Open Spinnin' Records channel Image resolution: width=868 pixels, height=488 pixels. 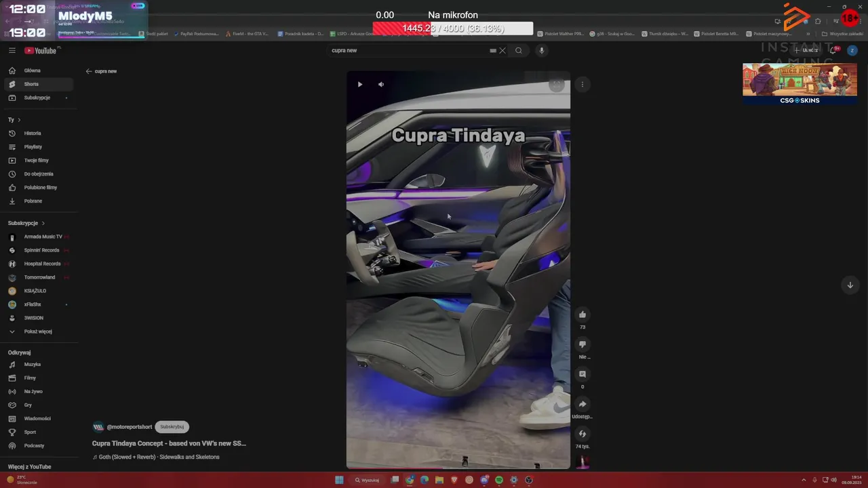pos(39,250)
